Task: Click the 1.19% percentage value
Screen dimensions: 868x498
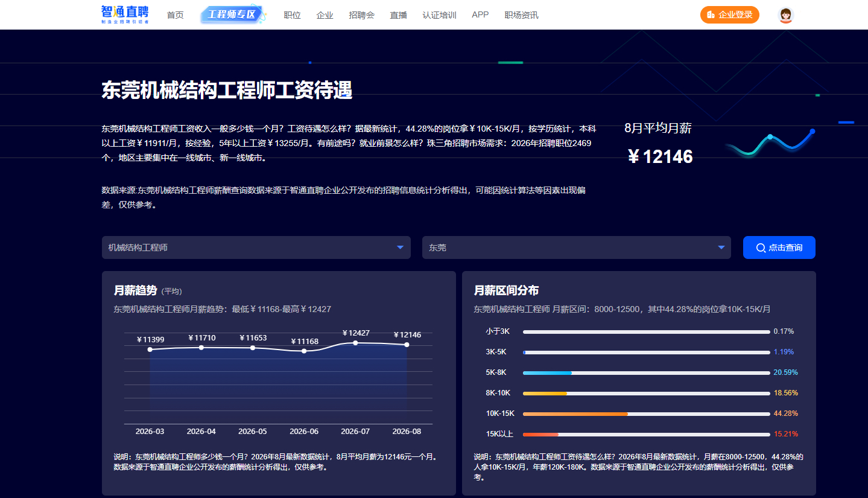Action: [x=784, y=352]
